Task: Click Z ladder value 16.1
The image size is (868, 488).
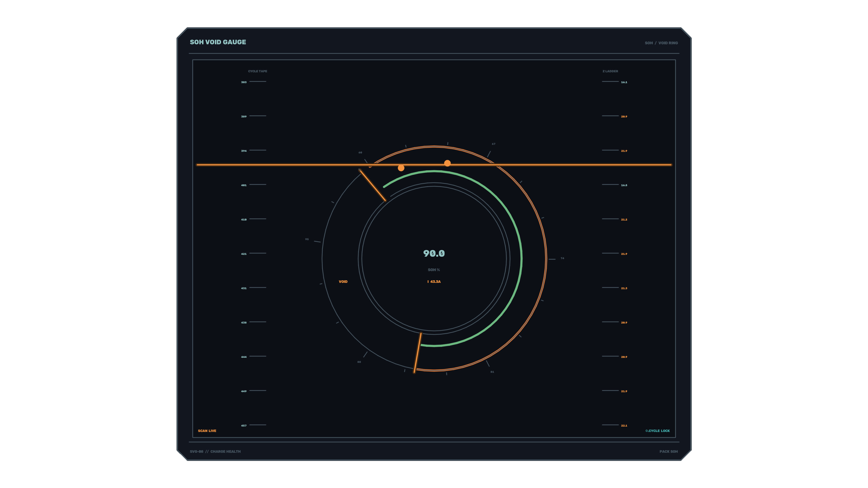Action: click(624, 82)
